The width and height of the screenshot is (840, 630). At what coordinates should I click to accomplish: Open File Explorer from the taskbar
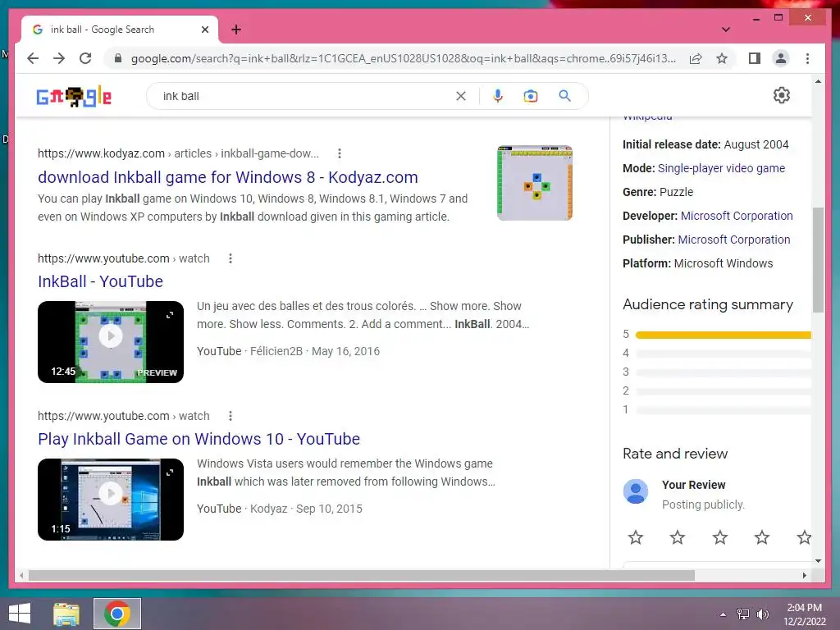66,614
